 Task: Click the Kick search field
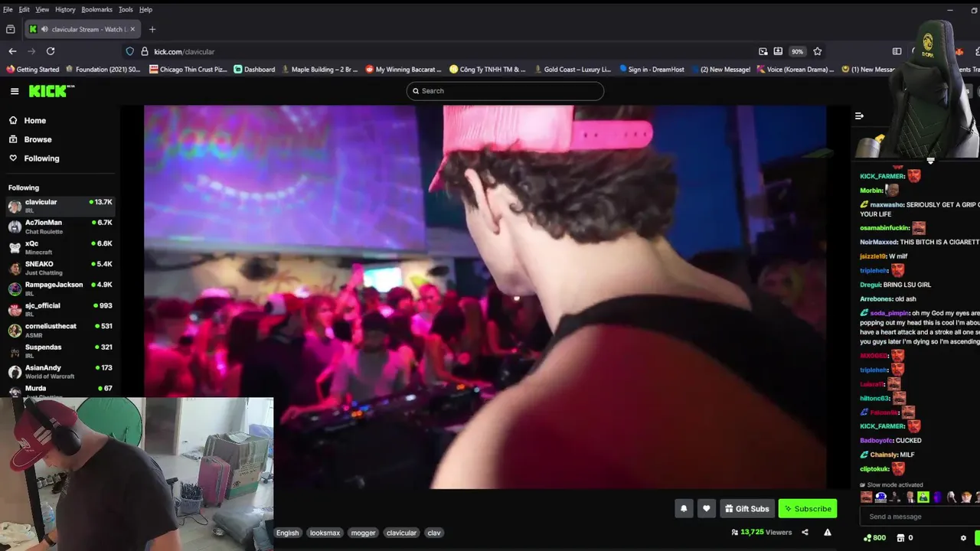pos(505,91)
